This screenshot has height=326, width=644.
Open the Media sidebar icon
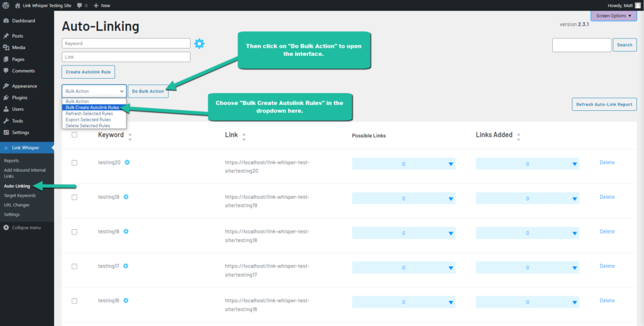pyautogui.click(x=6, y=47)
